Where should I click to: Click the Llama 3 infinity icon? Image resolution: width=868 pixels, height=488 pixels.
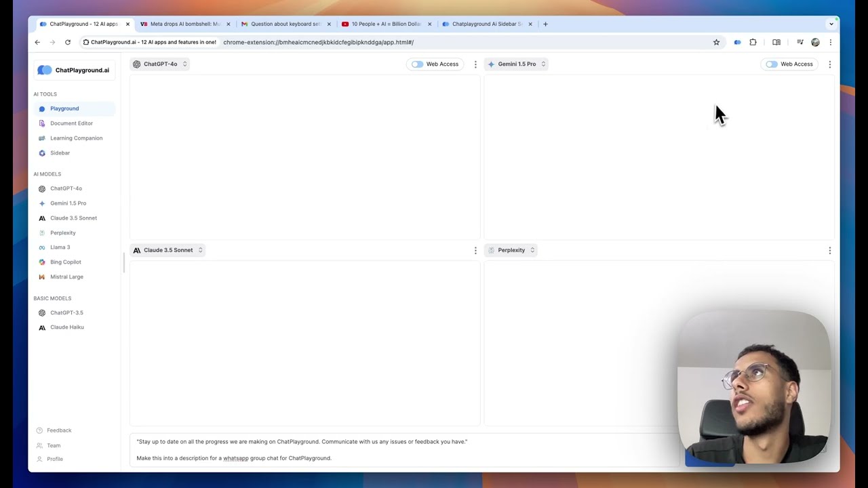(x=42, y=247)
